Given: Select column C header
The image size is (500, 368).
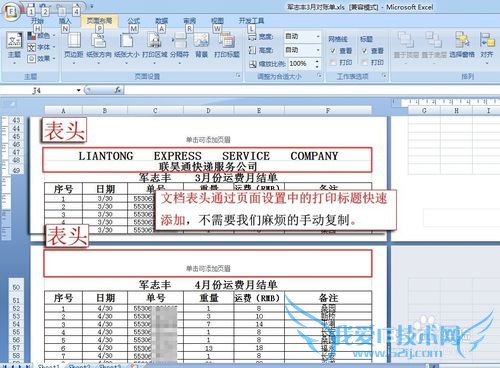Looking at the screenshot, I should coord(155,111).
